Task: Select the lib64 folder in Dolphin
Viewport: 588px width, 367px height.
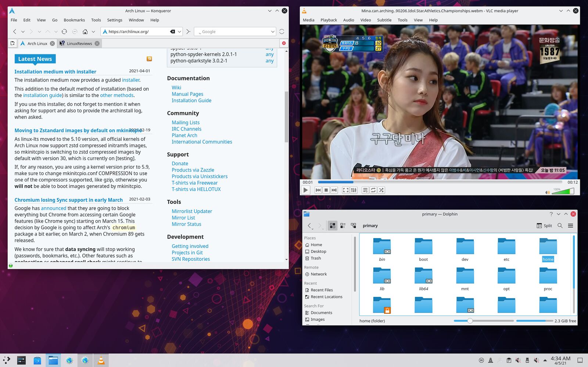Action: click(x=423, y=279)
